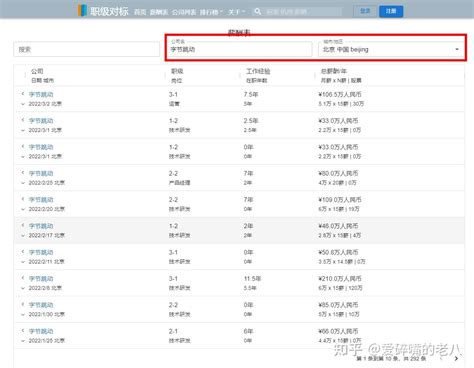Image resolution: width=474 pixels, height=368 pixels.
Task: Click the pagination count text 共 292 条
Action: click(415, 359)
